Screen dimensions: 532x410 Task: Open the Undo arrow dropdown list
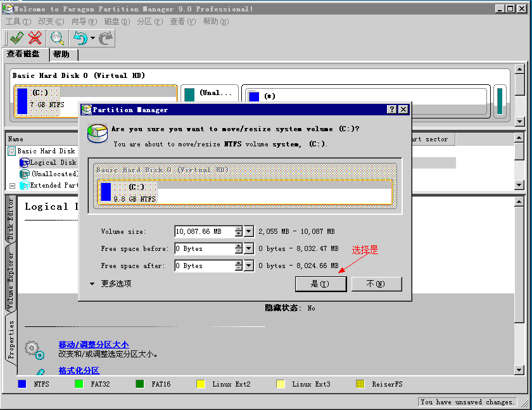(x=92, y=39)
